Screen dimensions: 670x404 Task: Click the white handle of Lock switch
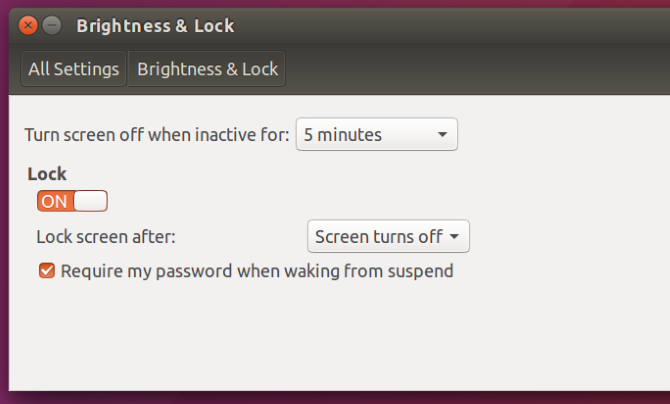click(90, 201)
